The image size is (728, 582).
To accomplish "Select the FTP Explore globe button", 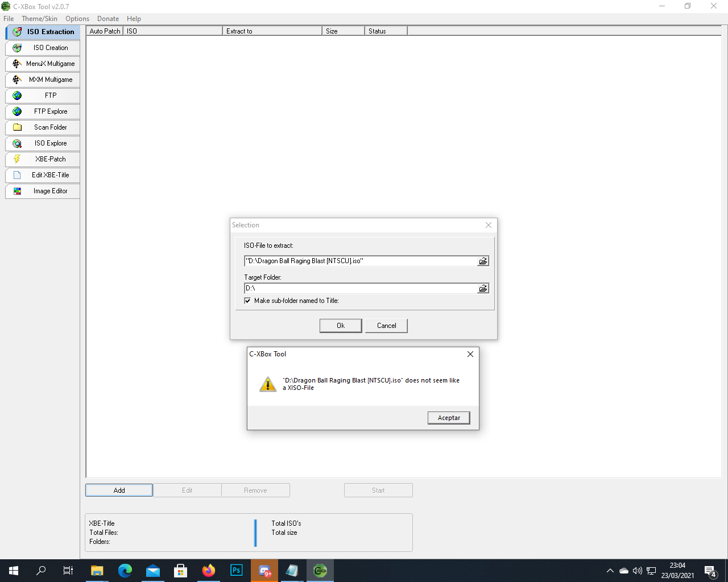I will tap(43, 111).
